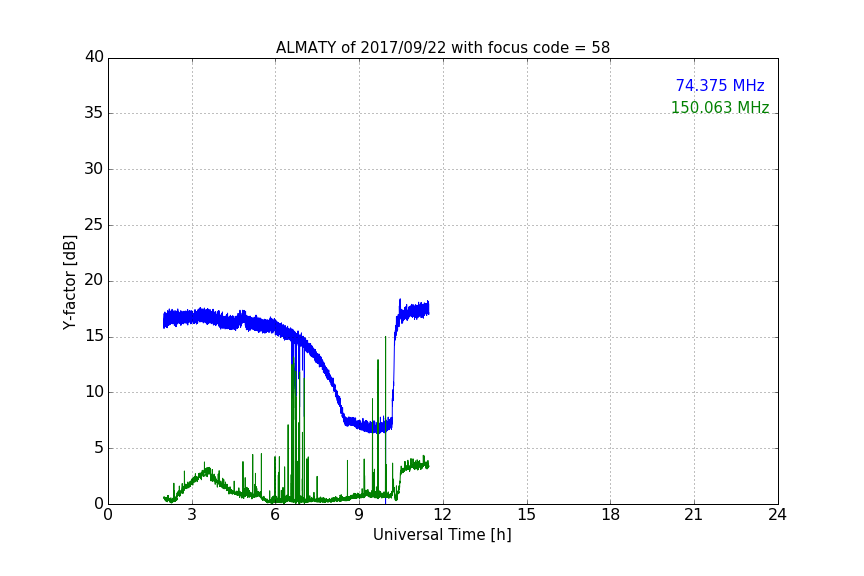Click the blue "74.375 MHz" legend label
This screenshot has height=576, width=864.
pyautogui.click(x=720, y=85)
